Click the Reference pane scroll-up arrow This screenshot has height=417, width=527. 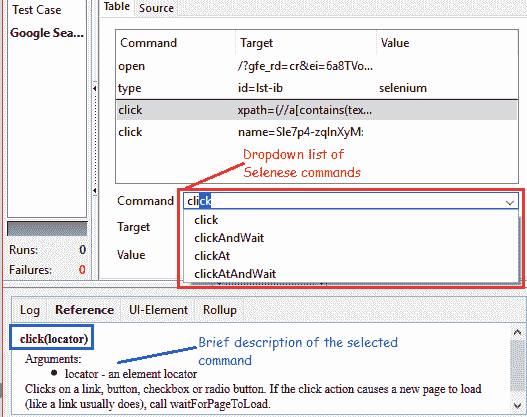click(x=518, y=332)
